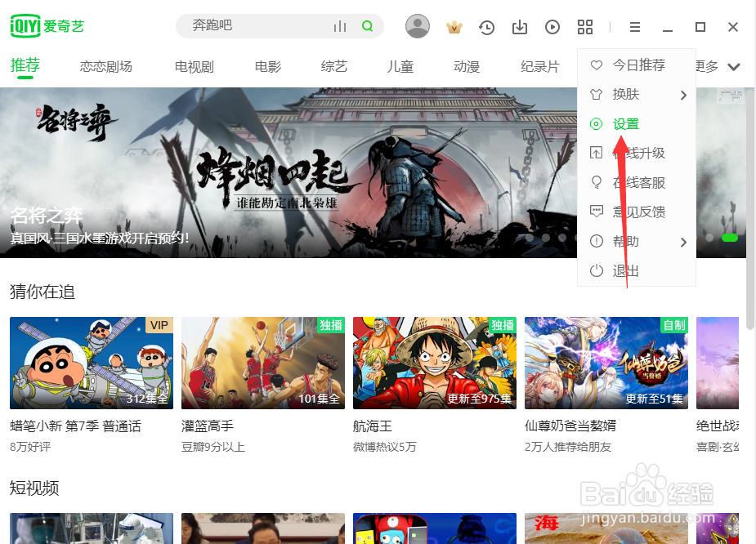Click the 蜡笔小新 第7季 普通话 title
756x544 pixels.
click(76, 426)
